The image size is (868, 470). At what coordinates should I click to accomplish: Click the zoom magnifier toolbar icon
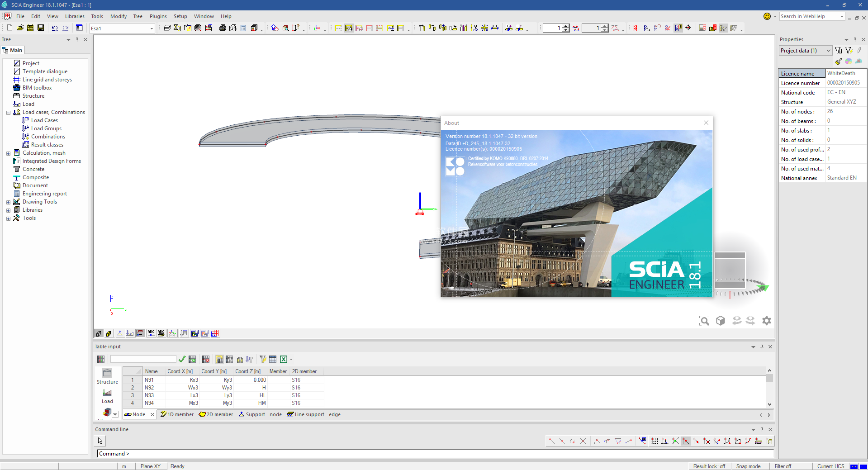point(286,28)
